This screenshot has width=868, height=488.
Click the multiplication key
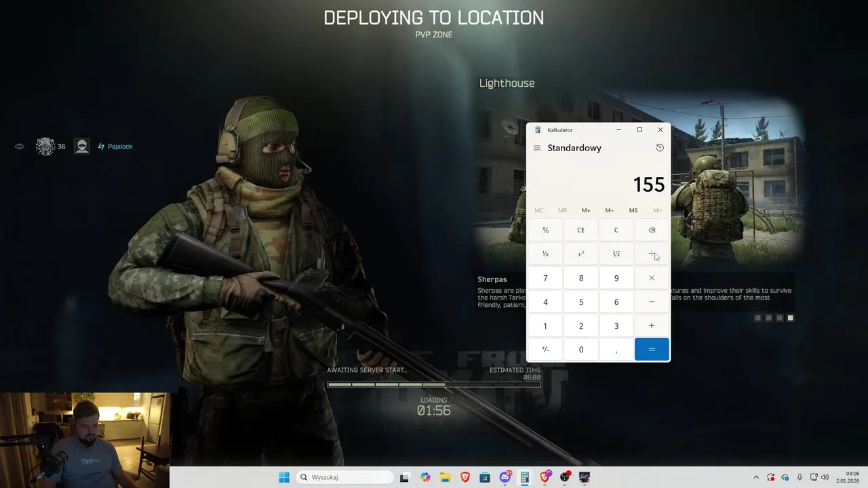(x=652, y=278)
